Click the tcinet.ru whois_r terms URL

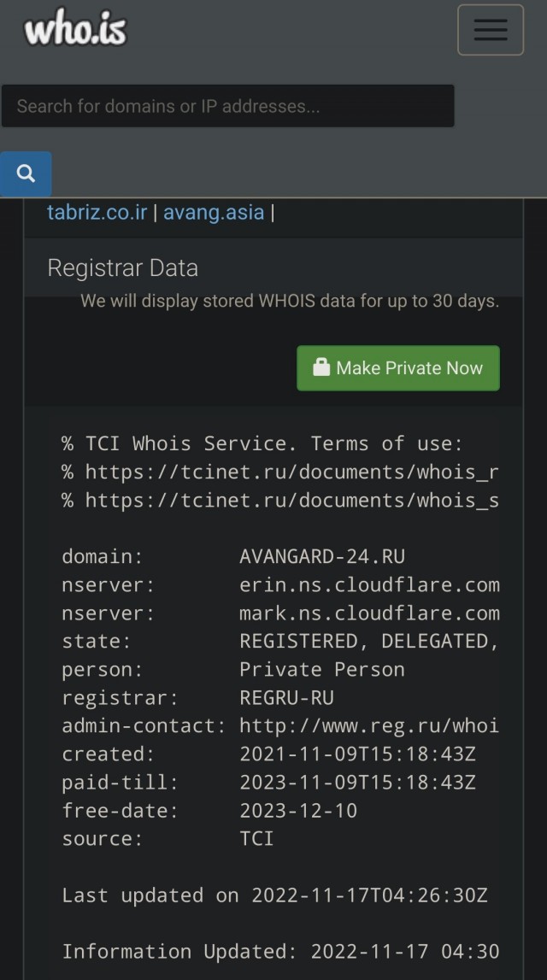pos(292,472)
